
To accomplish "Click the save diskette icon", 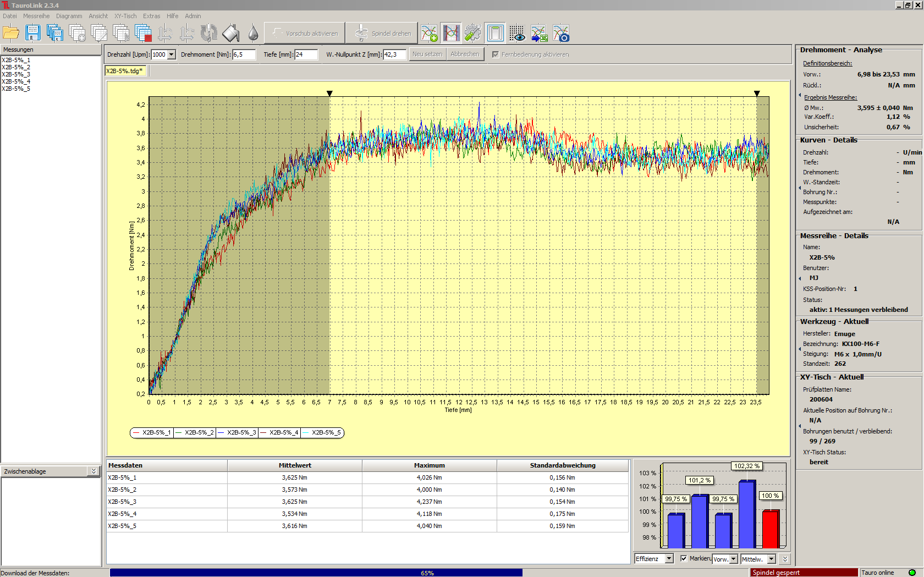I will pyautogui.click(x=33, y=33).
